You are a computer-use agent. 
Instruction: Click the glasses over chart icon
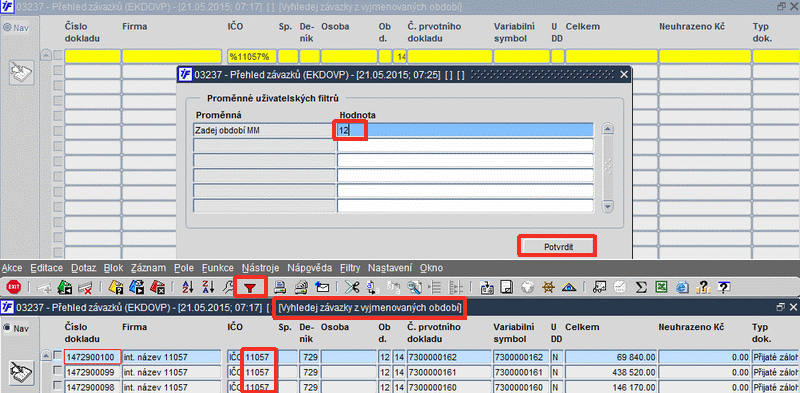599,287
